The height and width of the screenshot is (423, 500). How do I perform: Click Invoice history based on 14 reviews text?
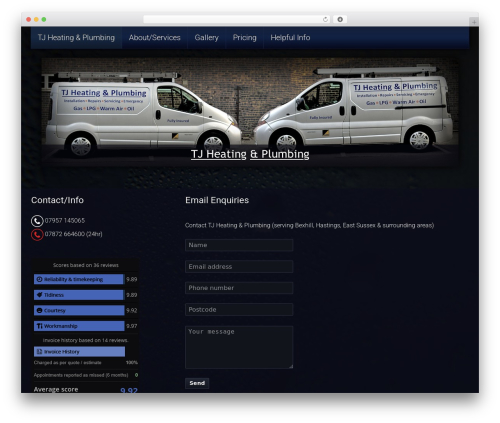(x=85, y=340)
